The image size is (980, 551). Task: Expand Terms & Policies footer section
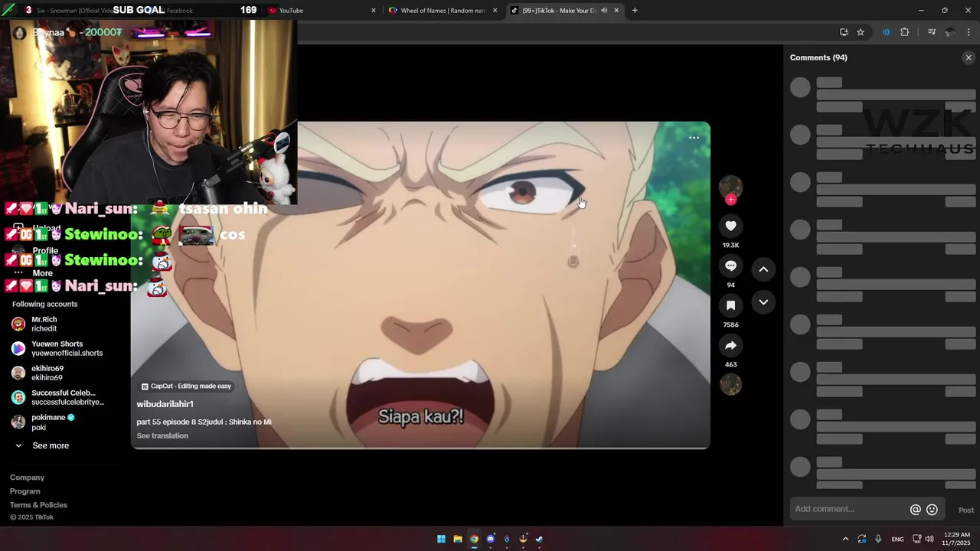point(38,505)
